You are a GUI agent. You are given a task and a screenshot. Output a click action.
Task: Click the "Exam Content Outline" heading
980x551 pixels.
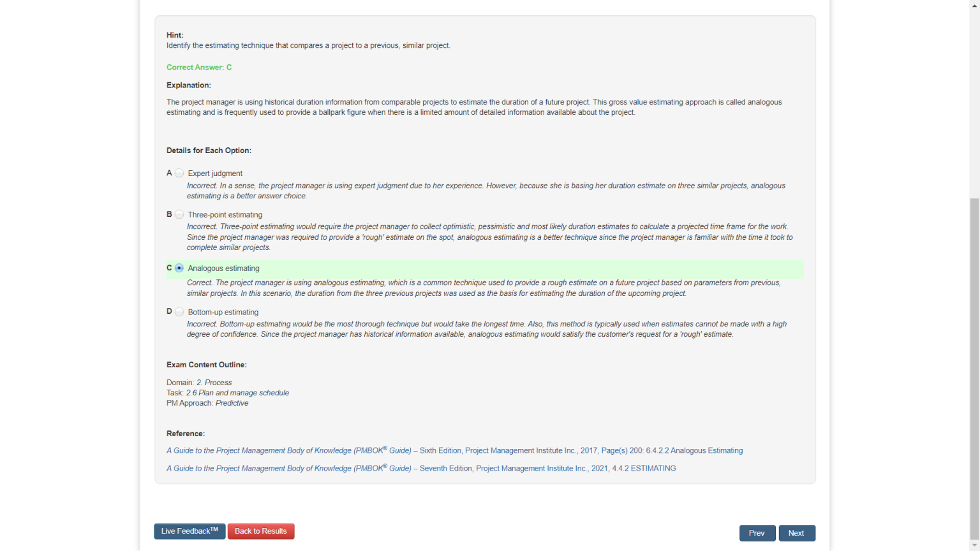206,365
